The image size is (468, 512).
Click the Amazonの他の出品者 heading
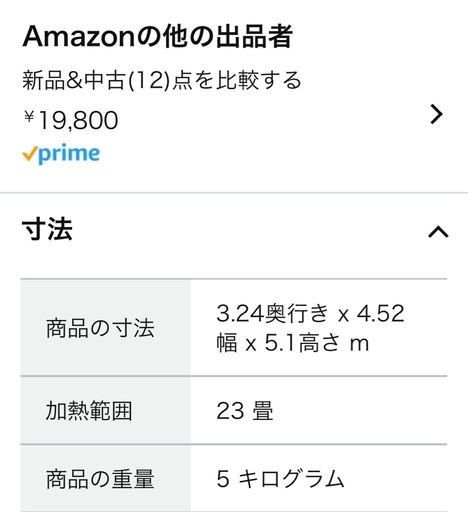(x=157, y=36)
